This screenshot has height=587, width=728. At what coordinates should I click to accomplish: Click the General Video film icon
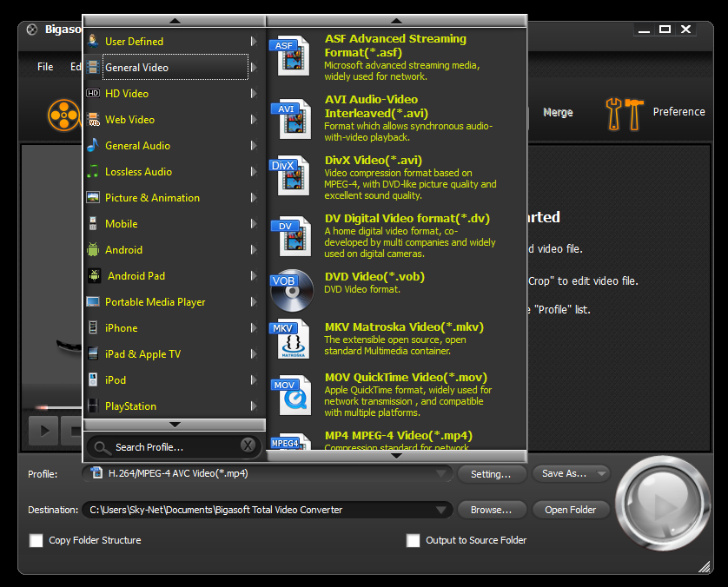(x=93, y=67)
